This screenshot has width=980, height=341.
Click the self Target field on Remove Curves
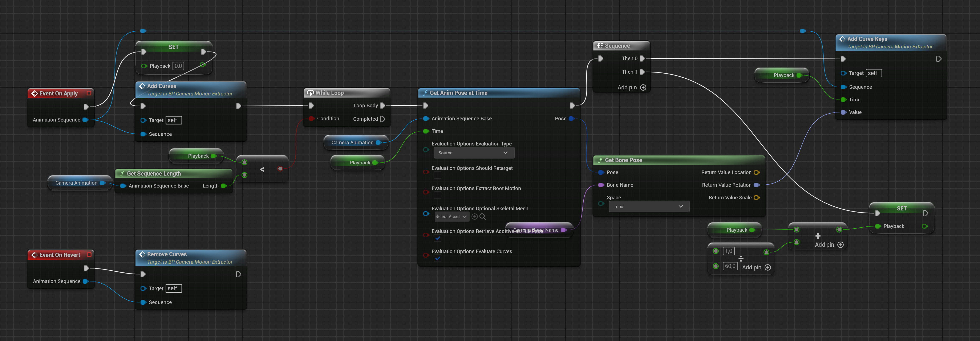pos(174,288)
